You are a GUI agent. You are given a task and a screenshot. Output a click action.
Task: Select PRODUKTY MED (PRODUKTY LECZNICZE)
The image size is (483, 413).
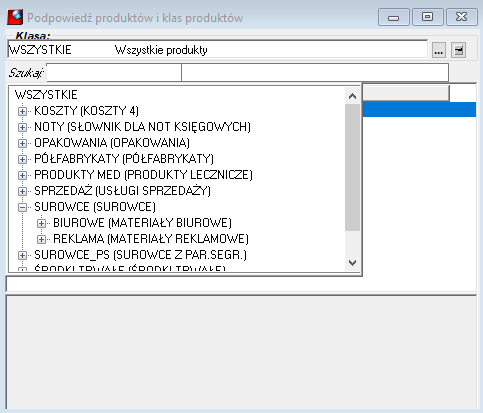(143, 175)
